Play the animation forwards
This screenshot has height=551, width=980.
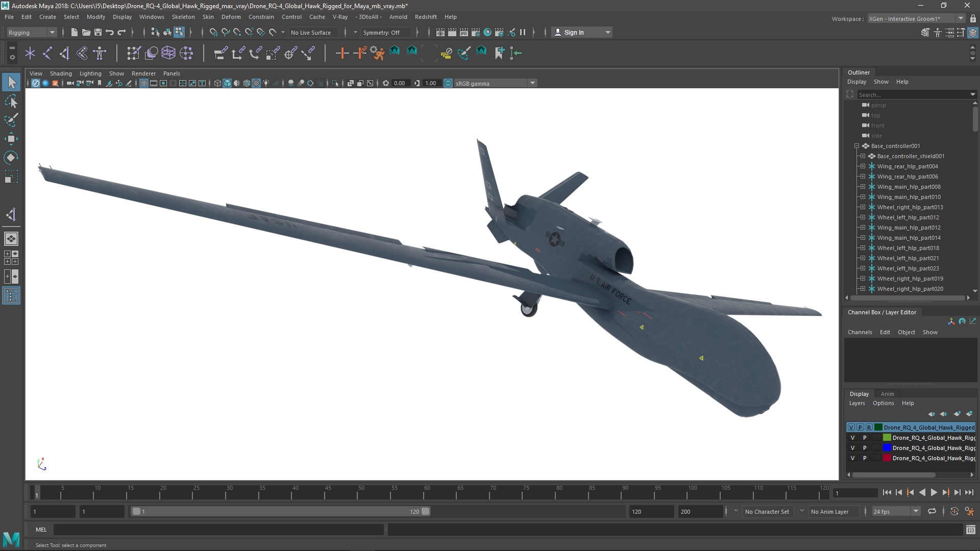[934, 492]
